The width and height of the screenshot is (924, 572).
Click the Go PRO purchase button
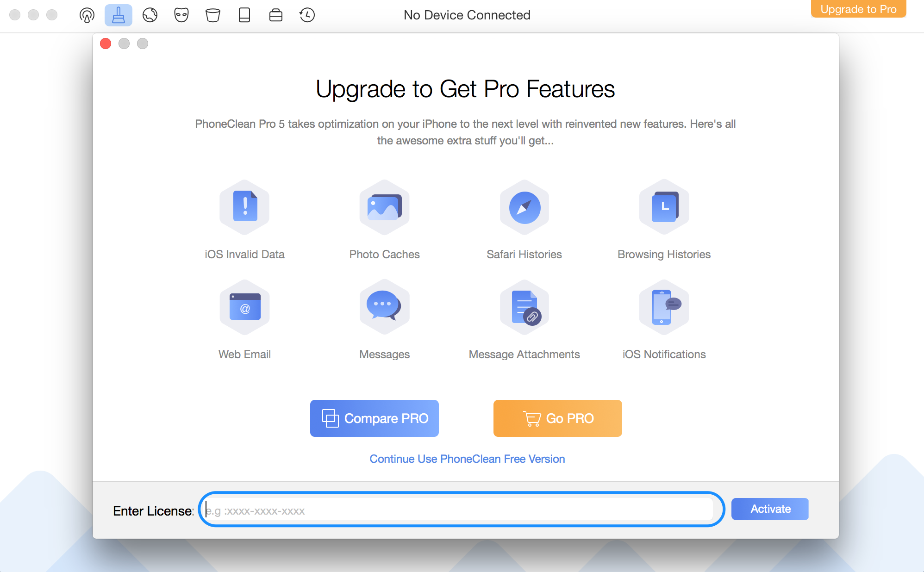[x=558, y=417]
